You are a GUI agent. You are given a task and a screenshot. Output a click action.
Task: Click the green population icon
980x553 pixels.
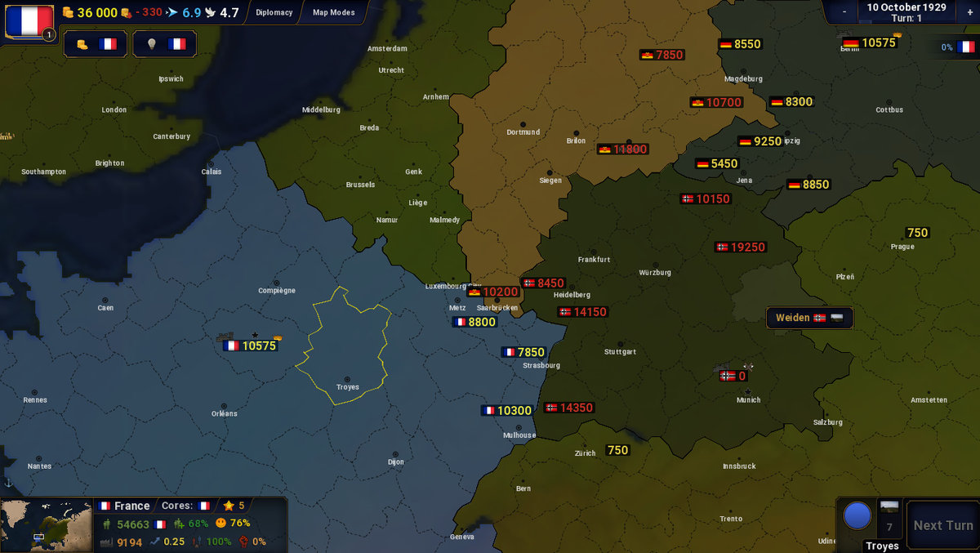[106, 524]
